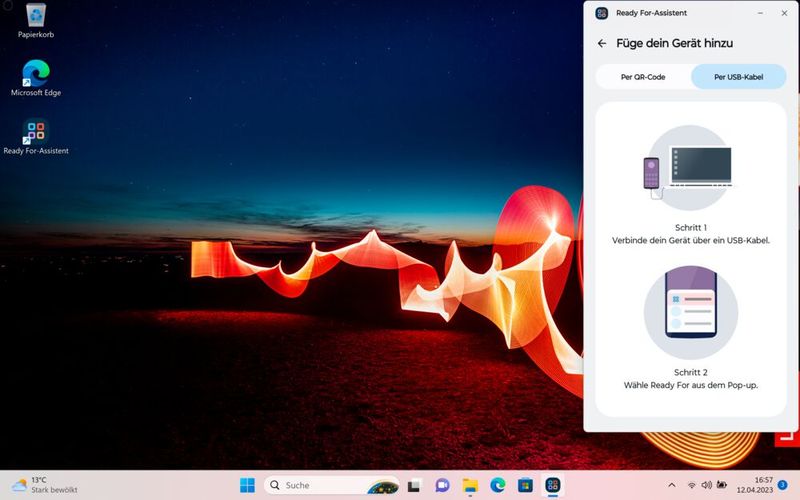Select the Per USB-Kabel tab

coord(738,77)
